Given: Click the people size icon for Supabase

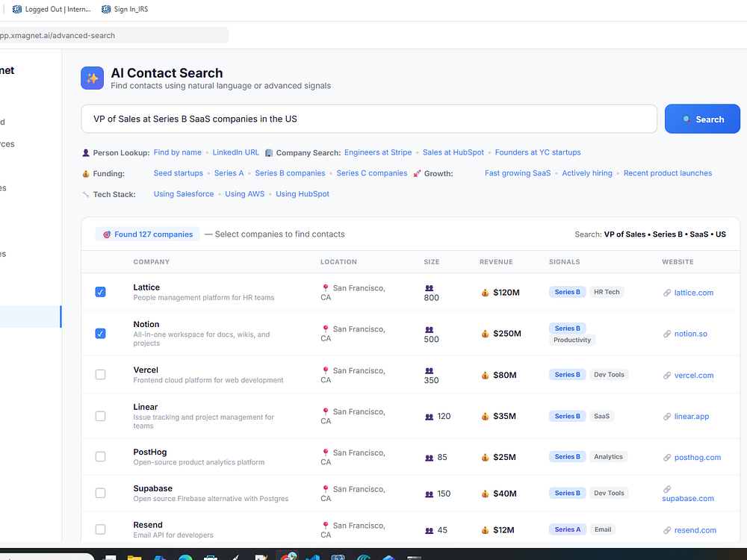Looking at the screenshot, I should (430, 494).
